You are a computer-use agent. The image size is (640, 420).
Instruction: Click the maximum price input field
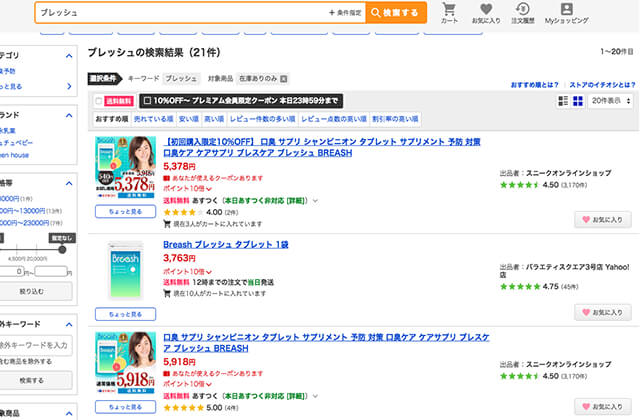pyautogui.click(x=51, y=271)
